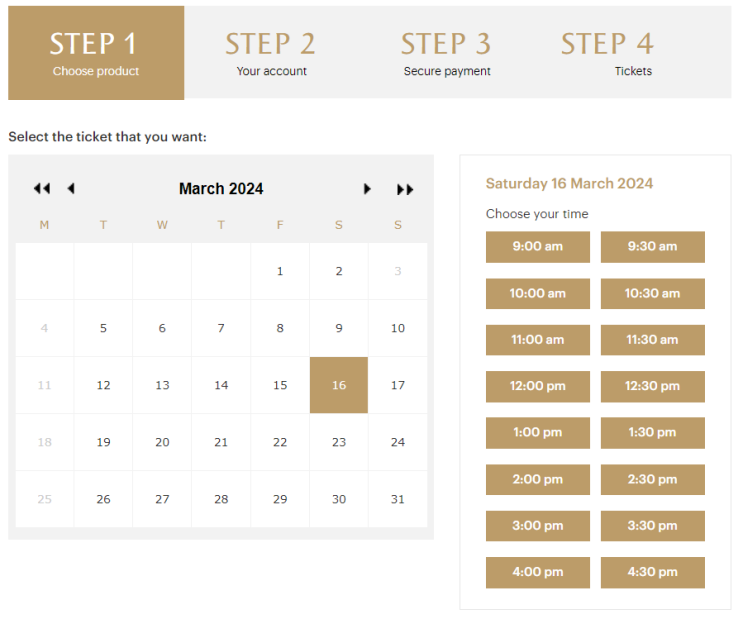Select the 1:30 pm time slot
The width and height of the screenshot is (743, 619).
click(x=652, y=433)
